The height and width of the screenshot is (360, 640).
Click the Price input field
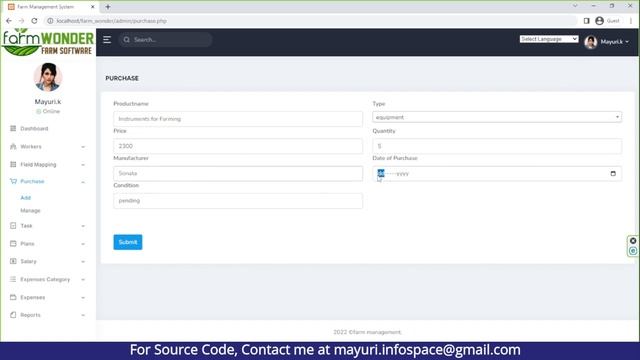tap(238, 146)
